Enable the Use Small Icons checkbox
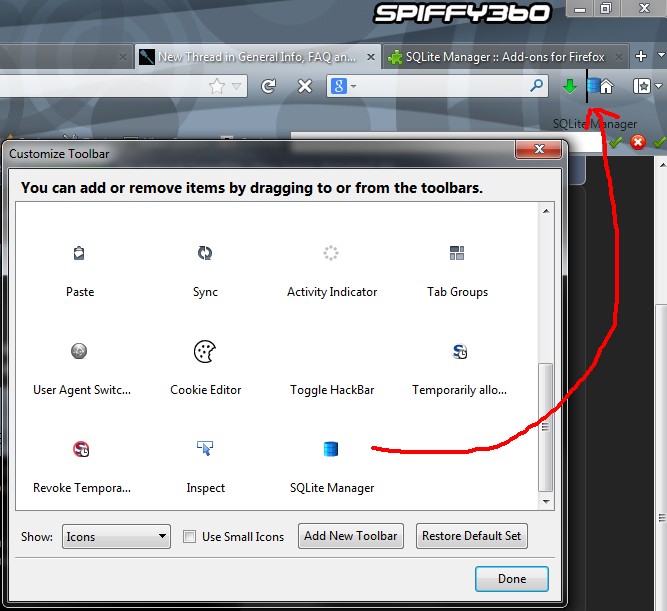Viewport: 667px width, 611px height. tap(190, 537)
